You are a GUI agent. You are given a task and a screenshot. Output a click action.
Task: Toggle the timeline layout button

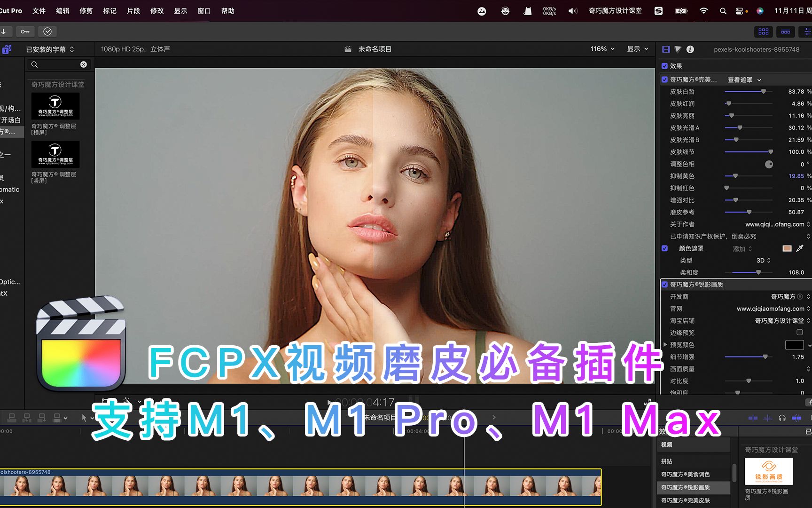click(786, 32)
